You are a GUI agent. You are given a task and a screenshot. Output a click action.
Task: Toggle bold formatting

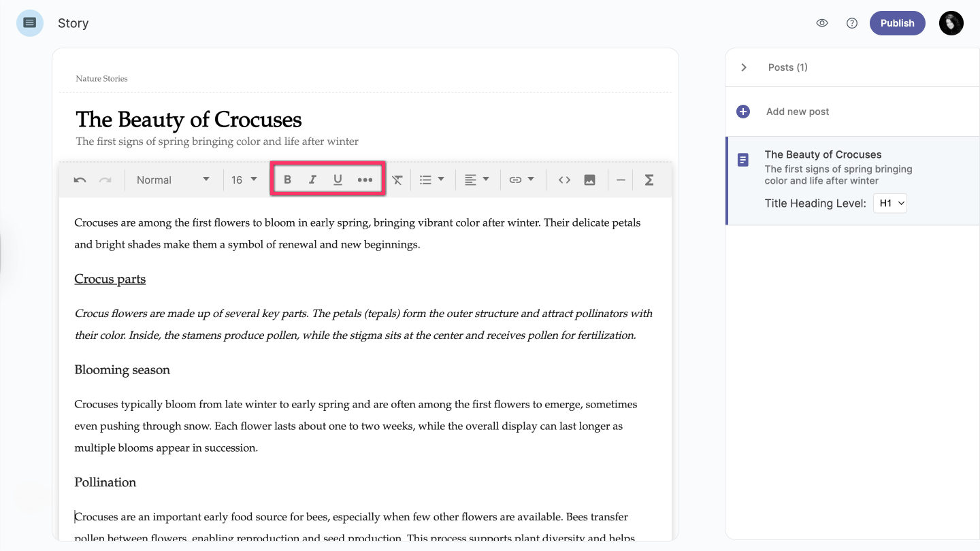(287, 180)
